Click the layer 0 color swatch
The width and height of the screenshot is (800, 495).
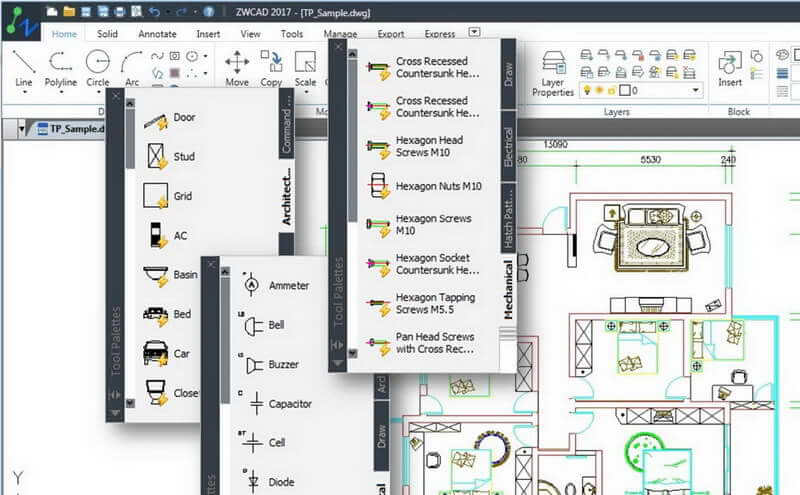pos(624,90)
